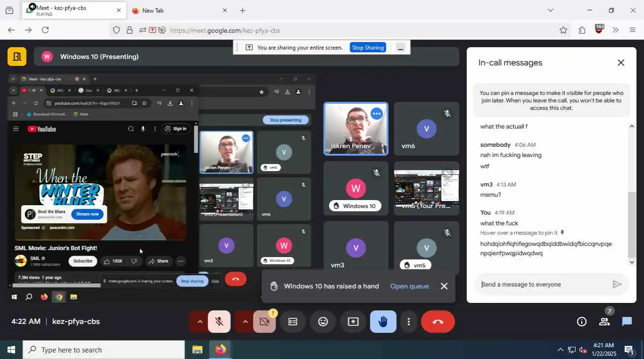644x359 pixels.
Task: Open Windows notification center
Action: tap(629, 350)
